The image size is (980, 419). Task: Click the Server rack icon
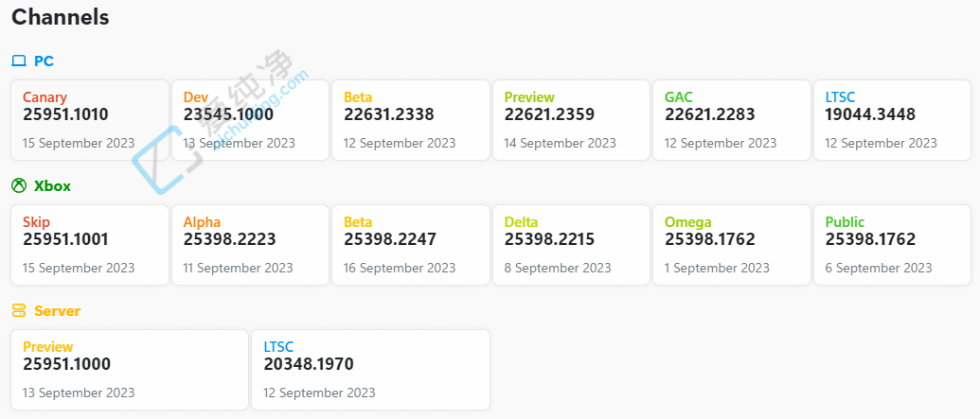coord(19,311)
